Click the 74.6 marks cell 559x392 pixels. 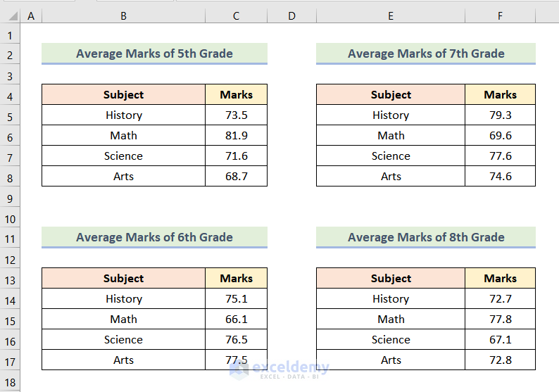tap(500, 177)
